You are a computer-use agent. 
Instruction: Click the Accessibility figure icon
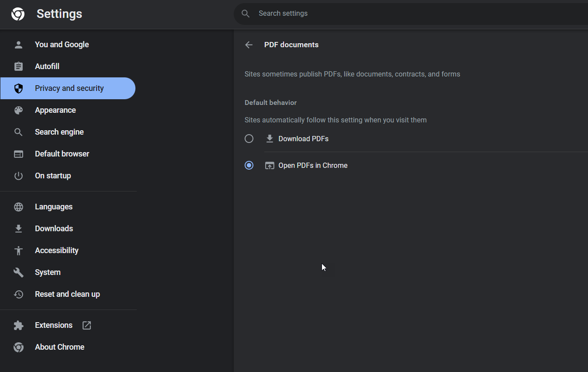coord(18,250)
